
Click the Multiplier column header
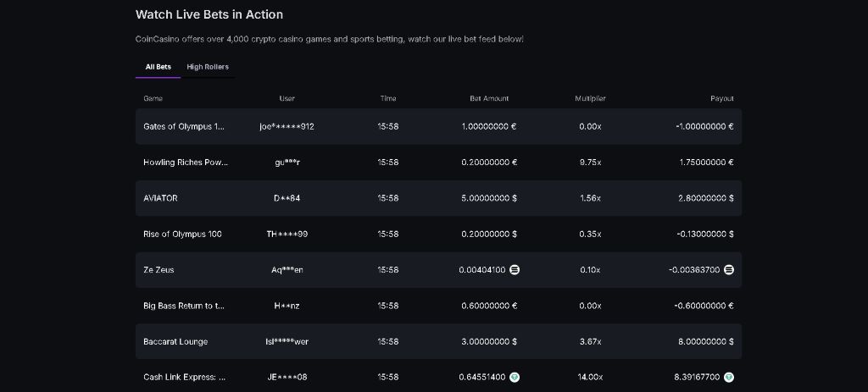[590, 99]
